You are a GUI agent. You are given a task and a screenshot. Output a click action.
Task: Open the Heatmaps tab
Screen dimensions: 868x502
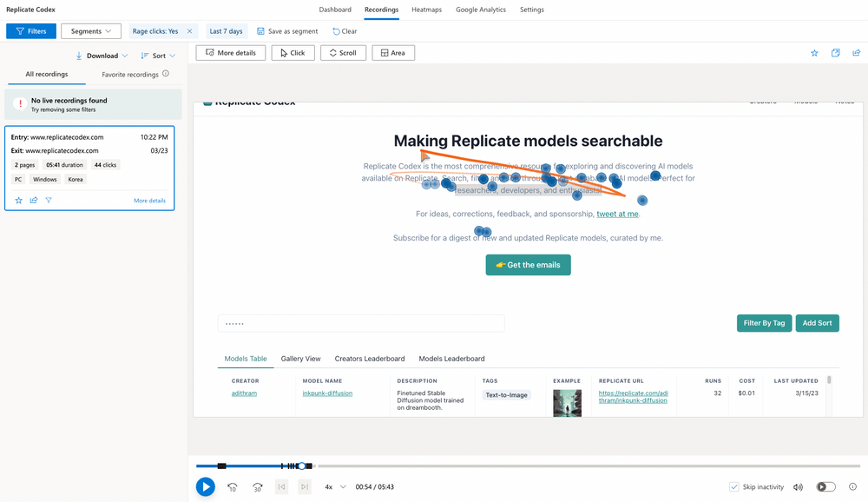click(x=426, y=10)
